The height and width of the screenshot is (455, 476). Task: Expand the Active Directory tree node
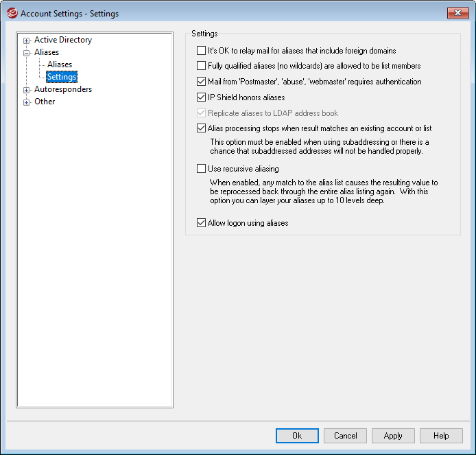(27, 40)
